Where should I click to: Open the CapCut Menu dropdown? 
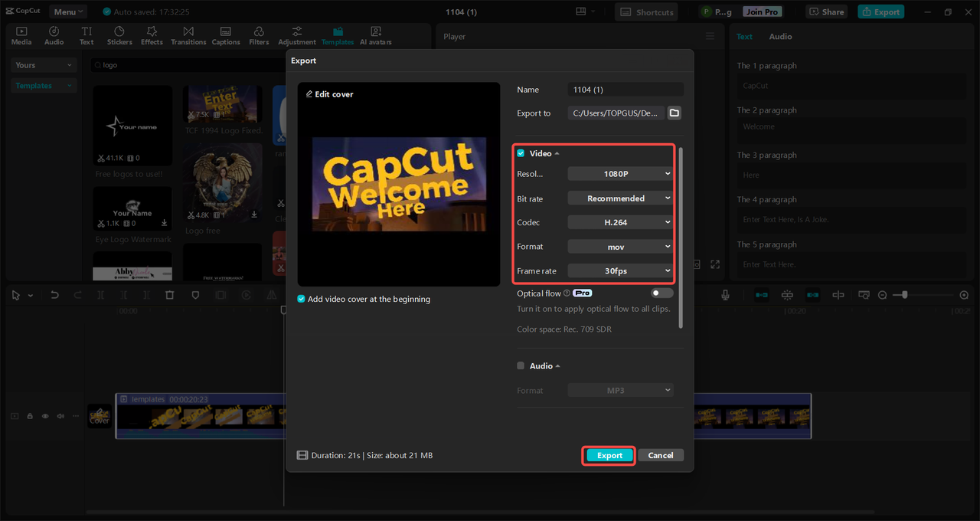click(68, 11)
